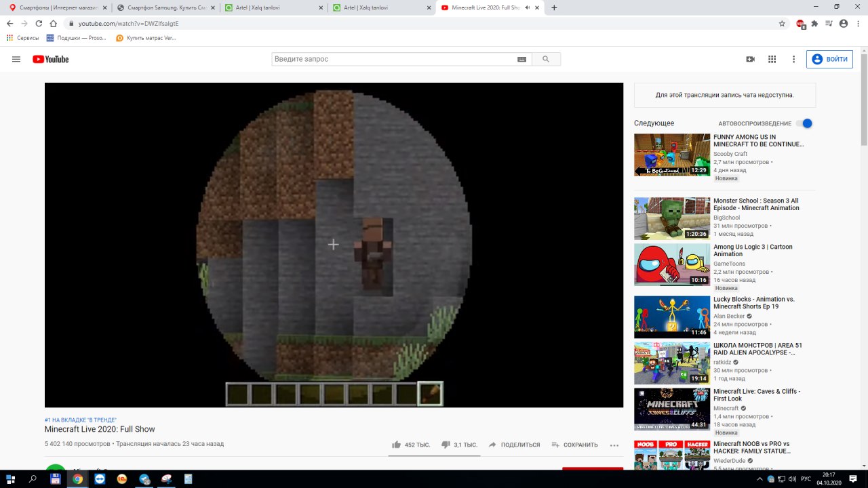Open the on-screen keyboard in search box
Viewport: 868px width, 488px height.
click(x=521, y=60)
